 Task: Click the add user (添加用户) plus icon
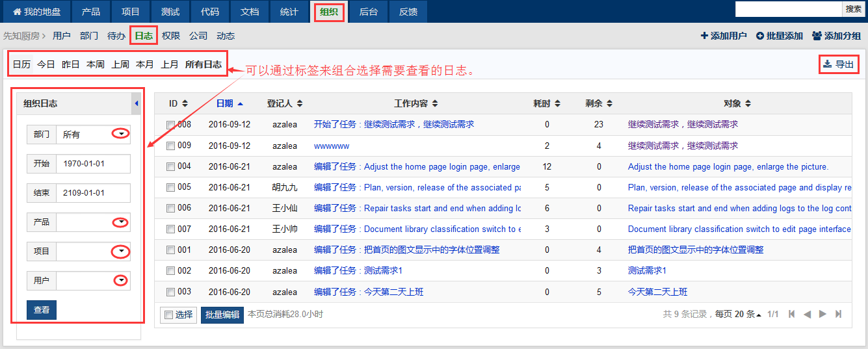tap(704, 36)
